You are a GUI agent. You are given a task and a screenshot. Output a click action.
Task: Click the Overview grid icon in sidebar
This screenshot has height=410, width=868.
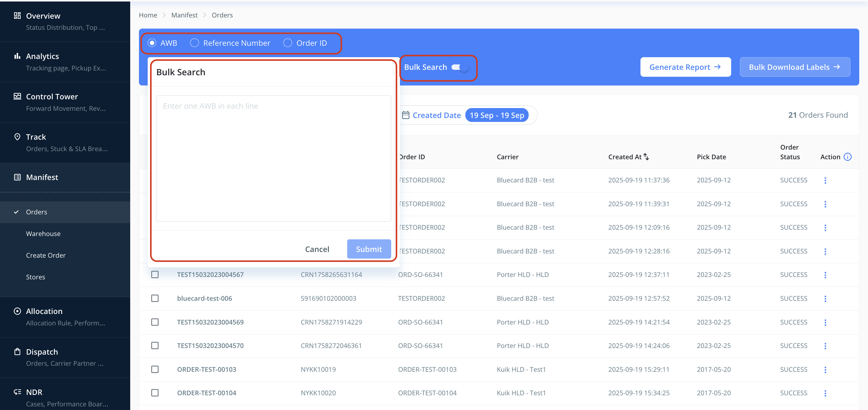coord(17,15)
